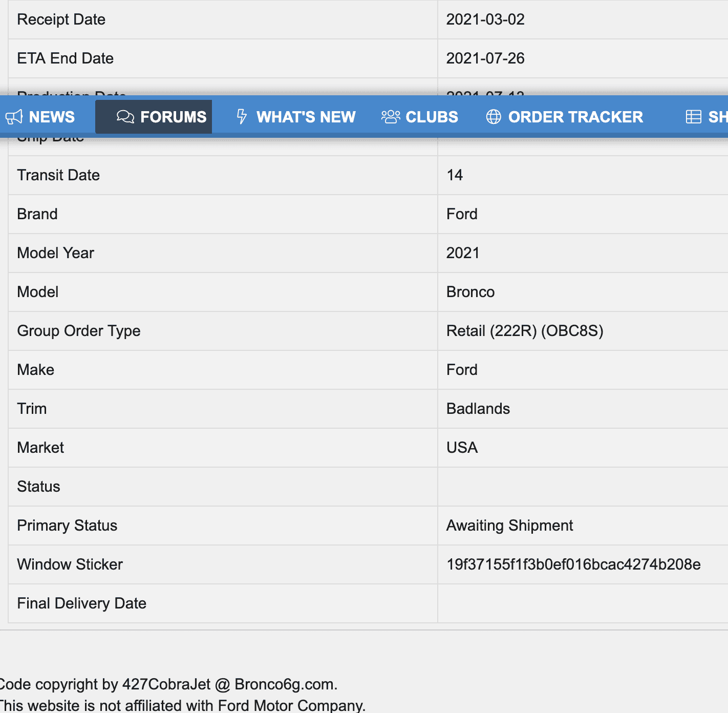Click the Trim label
The width and height of the screenshot is (728, 713).
[32, 409]
